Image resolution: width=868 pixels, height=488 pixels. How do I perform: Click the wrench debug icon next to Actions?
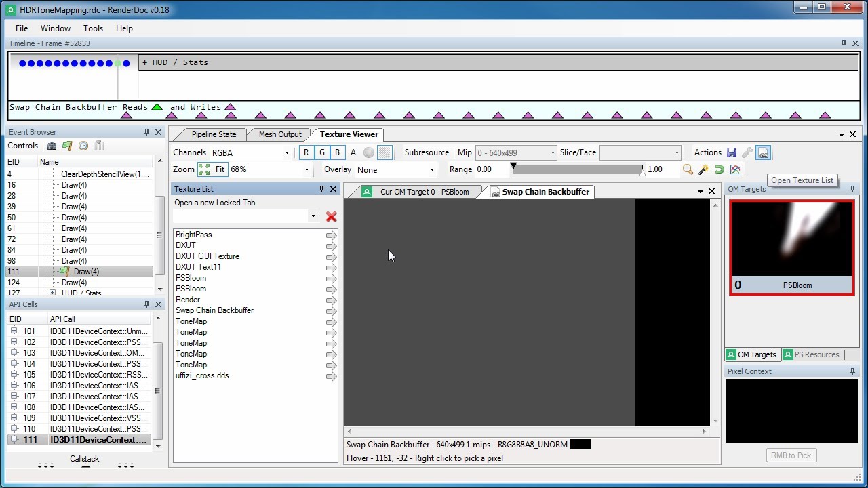[747, 152]
